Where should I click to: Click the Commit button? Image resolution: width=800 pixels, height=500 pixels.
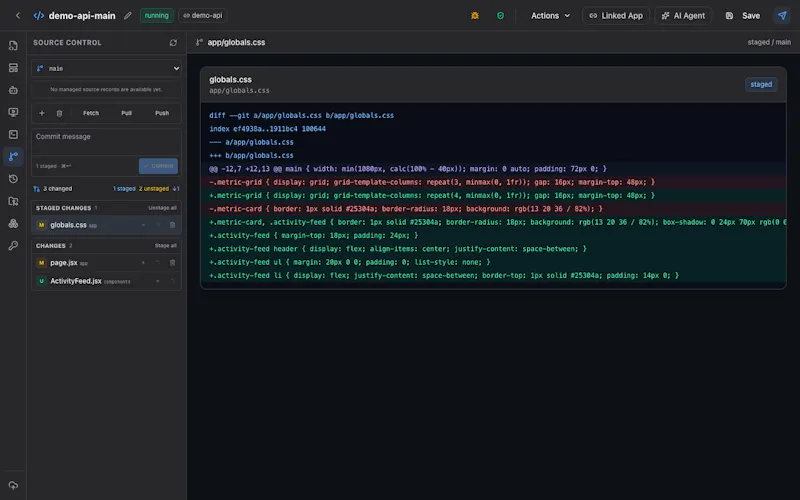pos(158,166)
